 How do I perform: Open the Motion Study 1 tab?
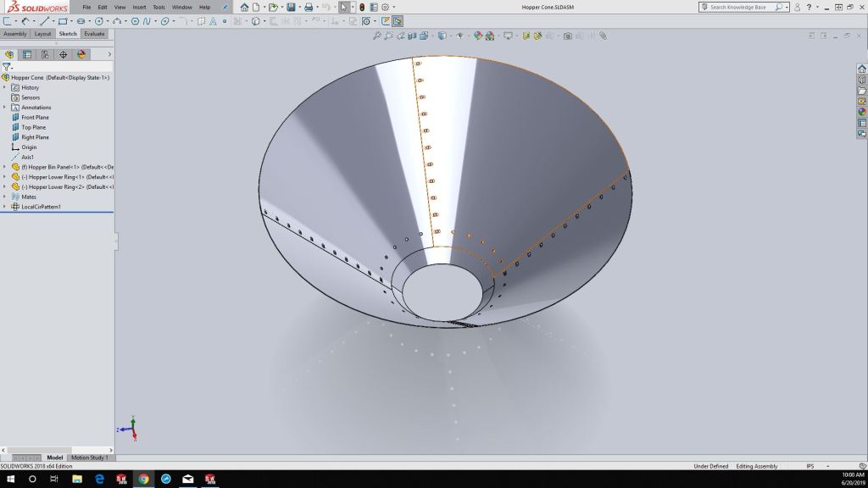[89, 457]
